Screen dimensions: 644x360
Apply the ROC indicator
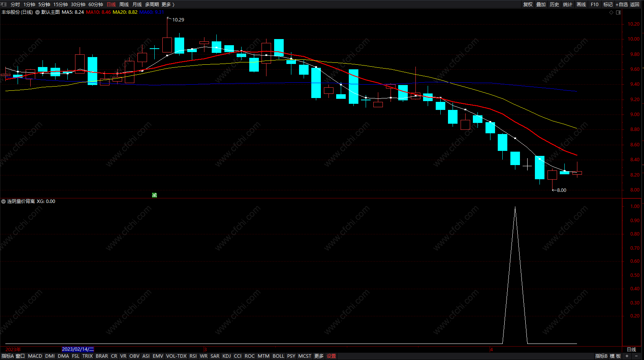coord(250,356)
